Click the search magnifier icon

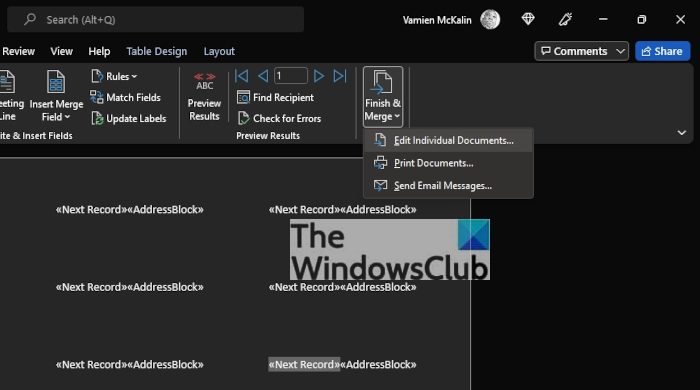pyautogui.click(x=30, y=19)
